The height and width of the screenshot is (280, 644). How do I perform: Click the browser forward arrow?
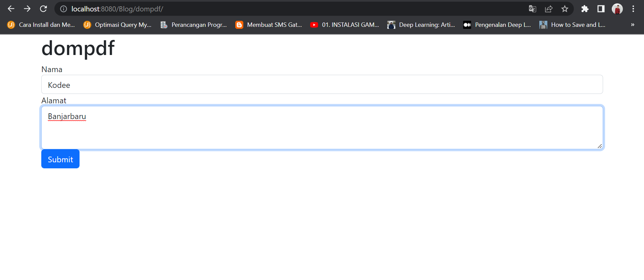tap(27, 9)
